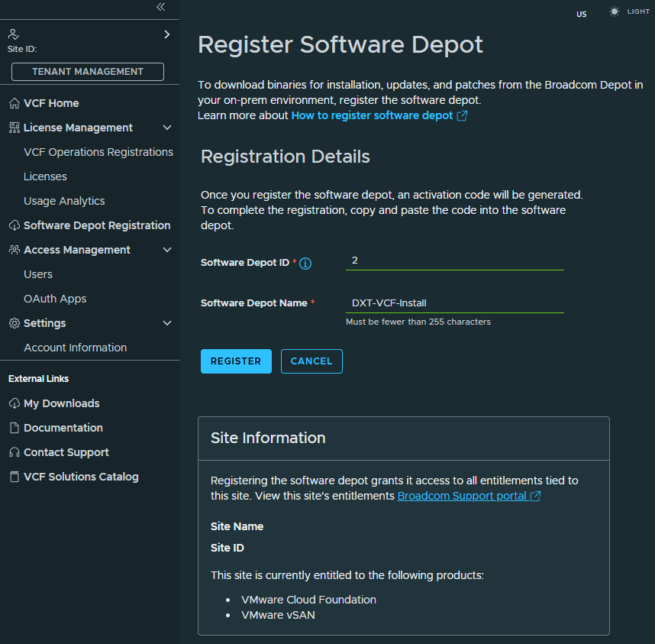Click the sun icon for light theme
Viewport: 655px width, 644px height.
tap(614, 11)
